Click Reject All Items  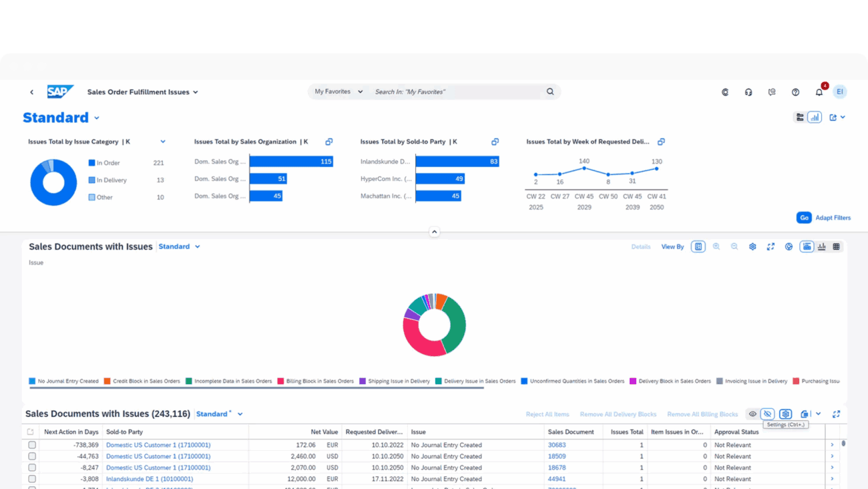548,414
